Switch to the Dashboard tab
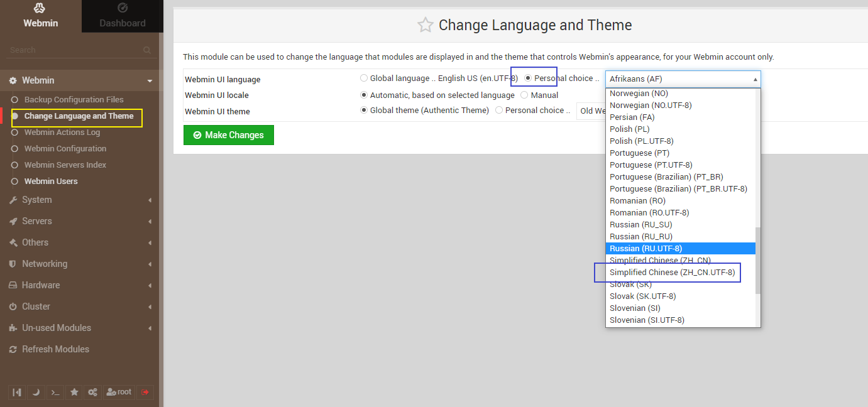Viewport: 868px width, 407px height. (x=123, y=16)
